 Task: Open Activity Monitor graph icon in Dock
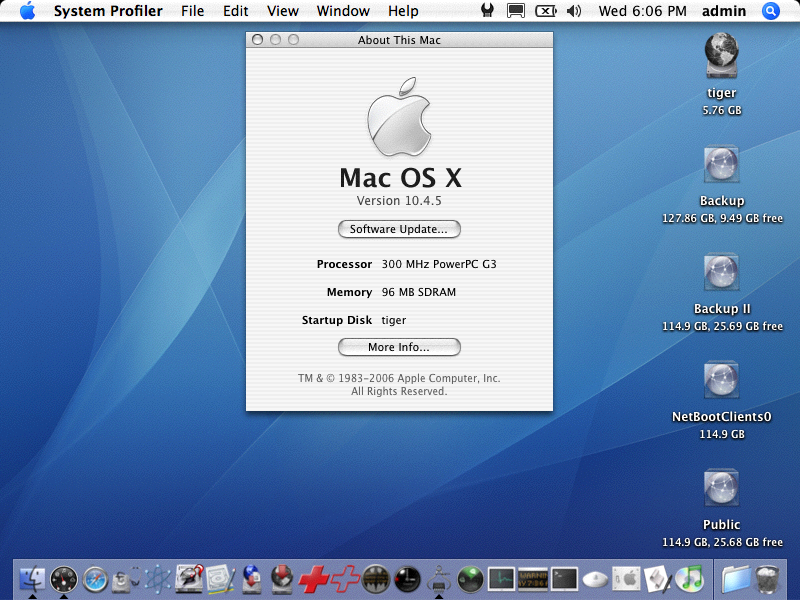(502, 580)
